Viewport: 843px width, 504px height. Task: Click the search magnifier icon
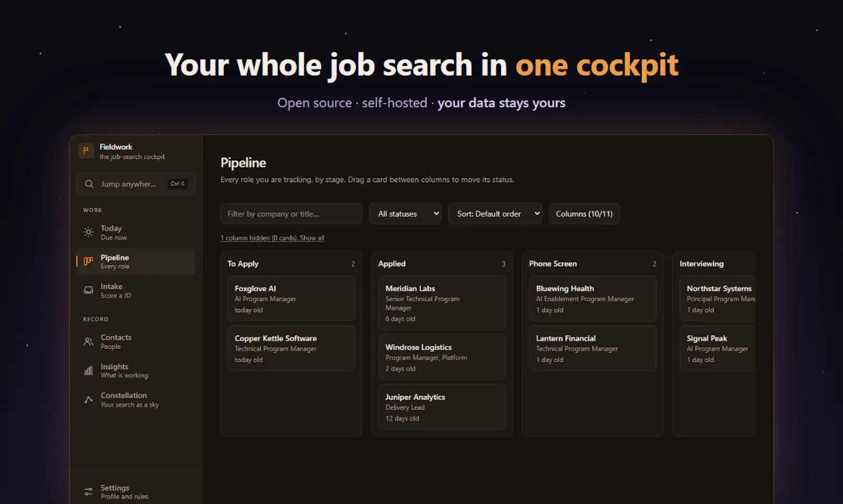click(89, 184)
